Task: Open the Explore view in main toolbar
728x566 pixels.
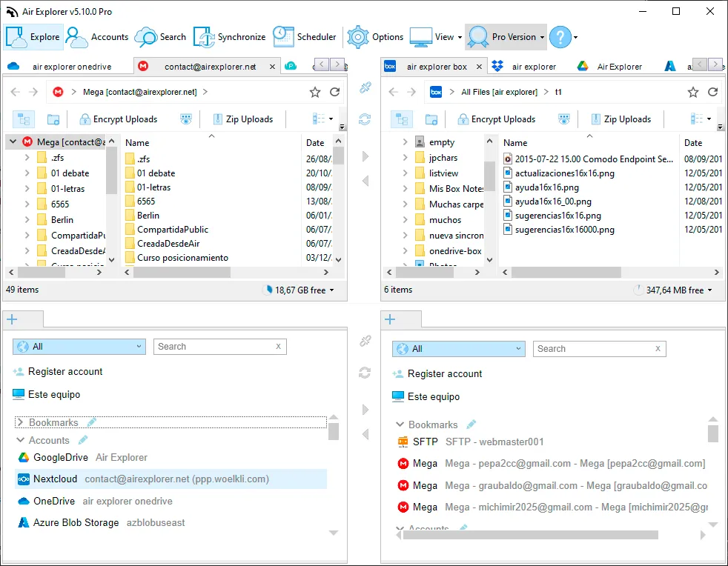Action: [x=33, y=37]
